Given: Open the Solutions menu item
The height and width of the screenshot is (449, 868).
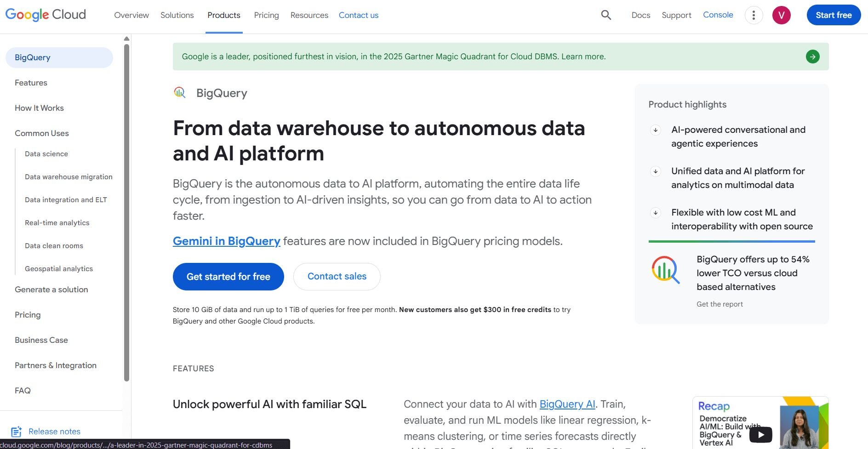Looking at the screenshot, I should (x=177, y=15).
